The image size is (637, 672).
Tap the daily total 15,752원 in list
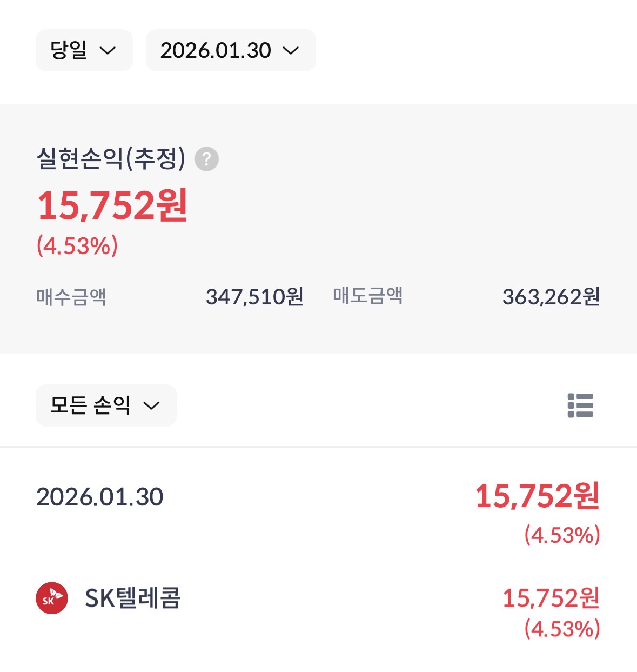pos(537,496)
